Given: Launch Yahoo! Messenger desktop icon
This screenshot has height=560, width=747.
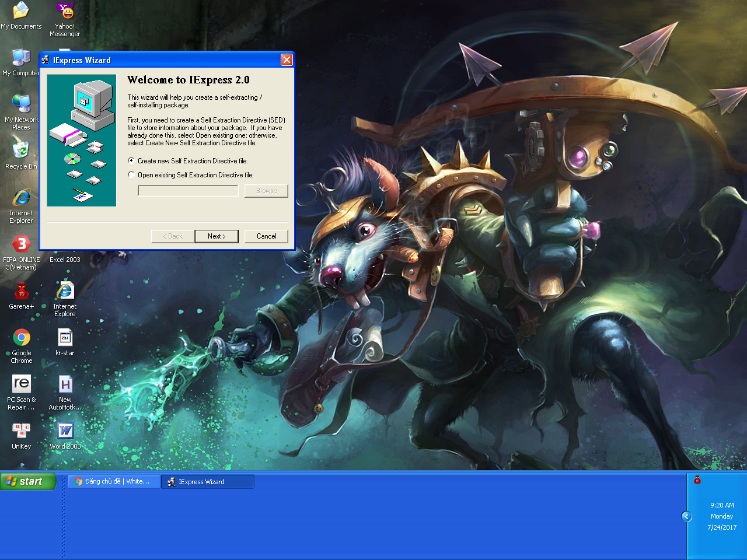Looking at the screenshot, I should [65, 19].
